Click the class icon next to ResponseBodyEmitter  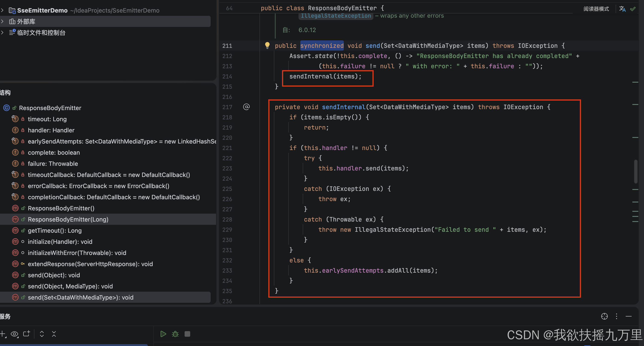pos(7,108)
